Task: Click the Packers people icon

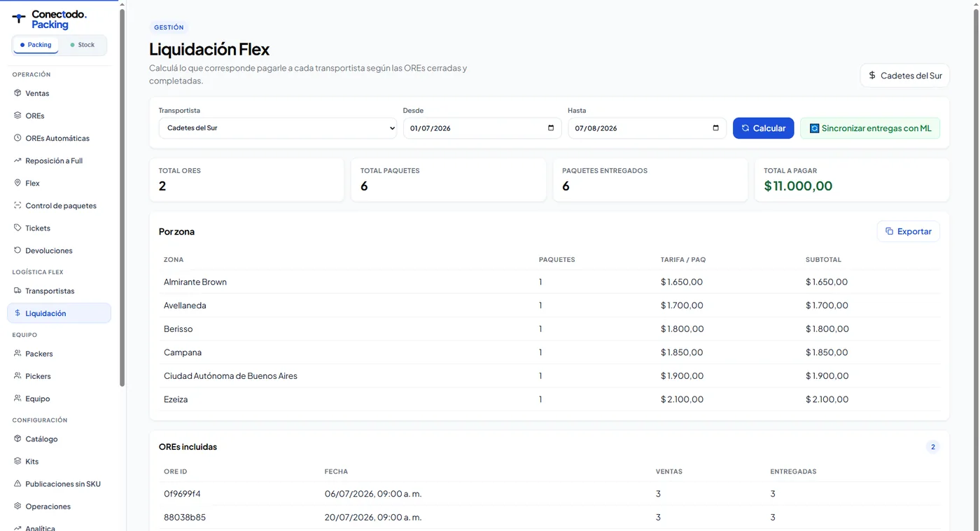Action: (x=17, y=354)
